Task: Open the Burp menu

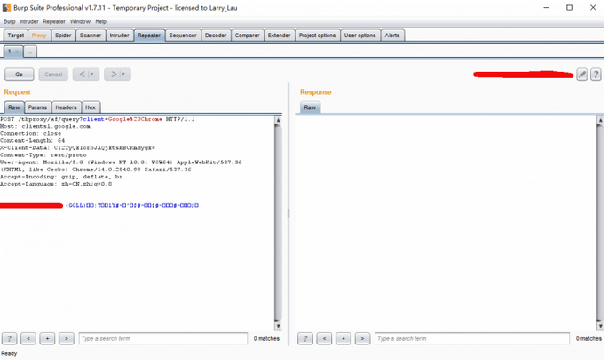Action: pyautogui.click(x=10, y=21)
